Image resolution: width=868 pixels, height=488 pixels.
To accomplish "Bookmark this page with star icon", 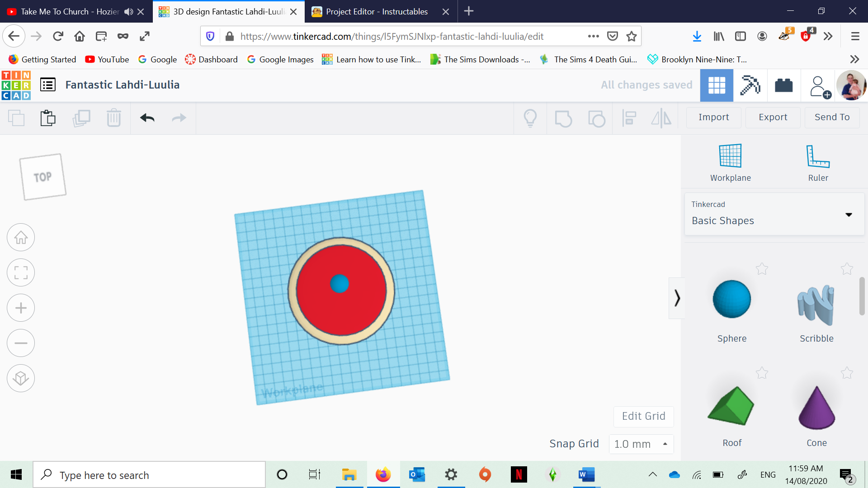I will pyautogui.click(x=632, y=36).
